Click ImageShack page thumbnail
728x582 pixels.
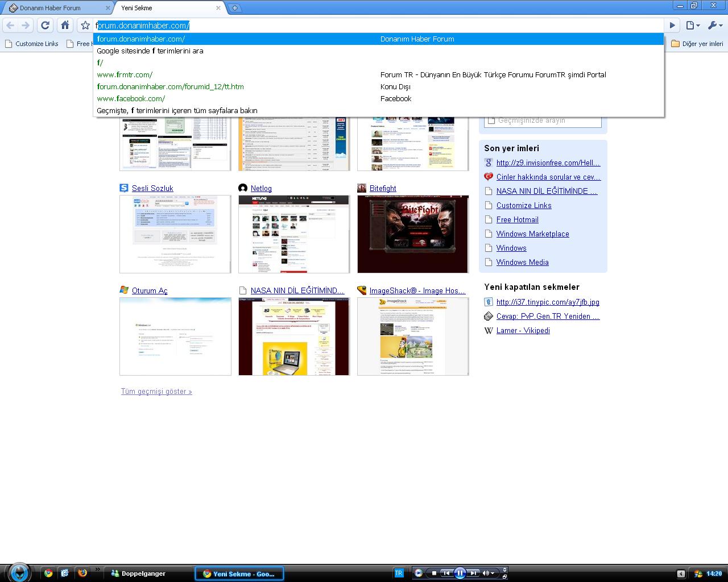coord(413,336)
